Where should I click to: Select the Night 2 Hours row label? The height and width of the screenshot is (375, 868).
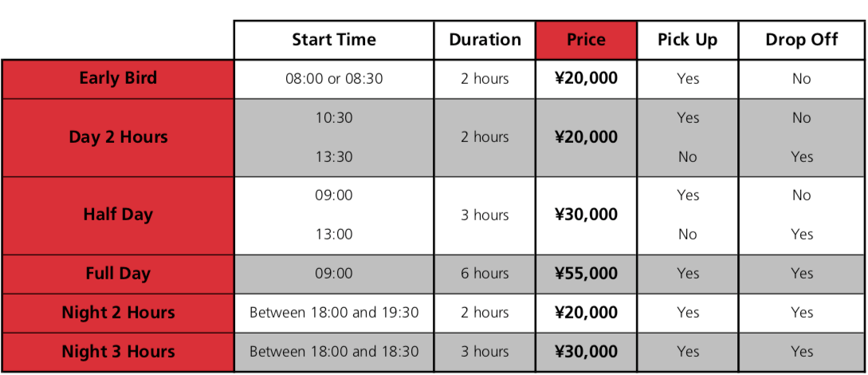coord(118,313)
